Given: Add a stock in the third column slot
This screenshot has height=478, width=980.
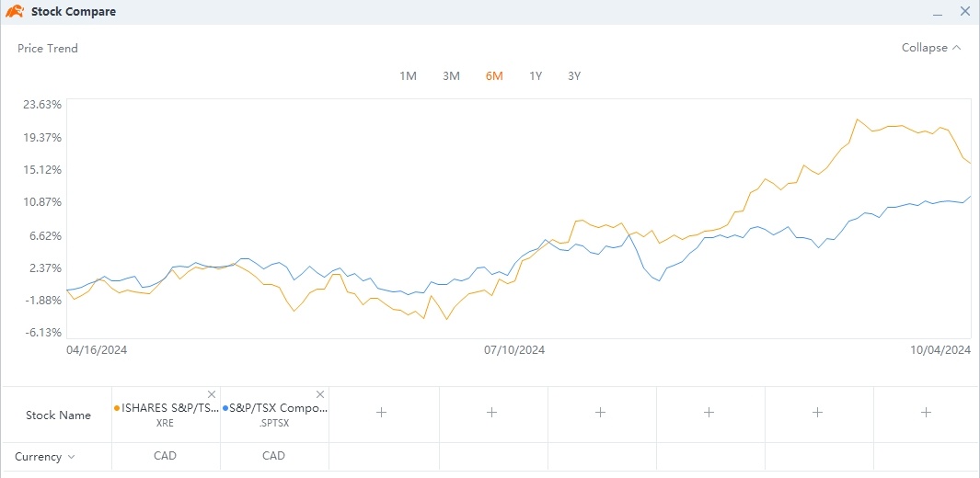Looking at the screenshot, I should click(382, 412).
